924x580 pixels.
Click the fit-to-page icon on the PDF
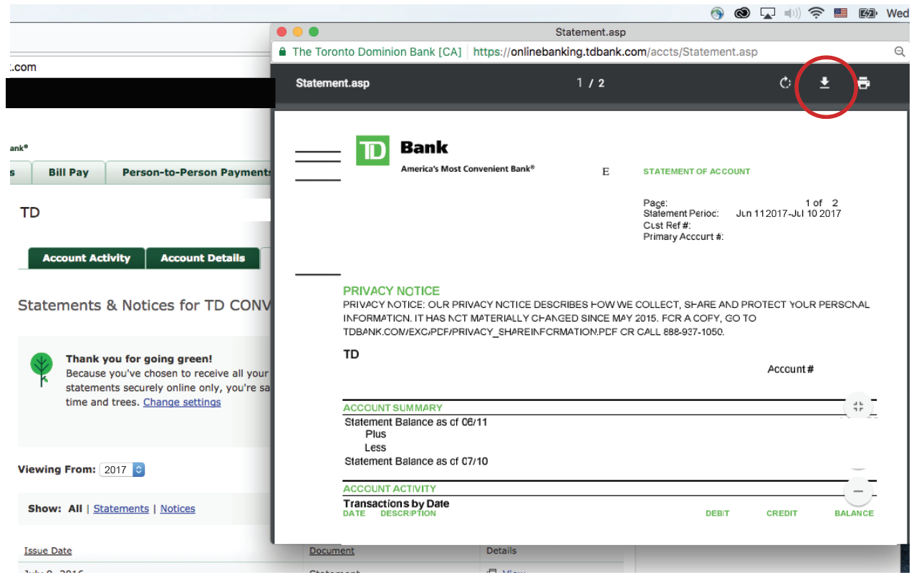coord(857,406)
